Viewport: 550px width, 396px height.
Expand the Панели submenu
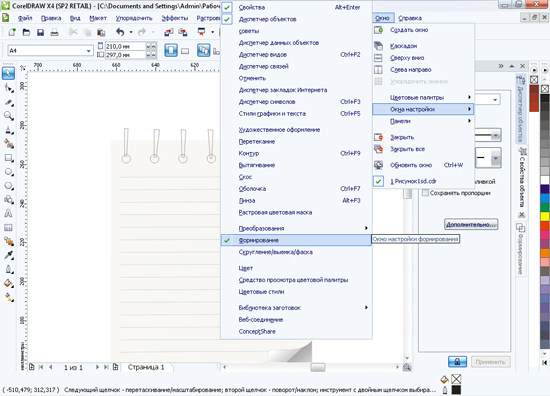423,121
